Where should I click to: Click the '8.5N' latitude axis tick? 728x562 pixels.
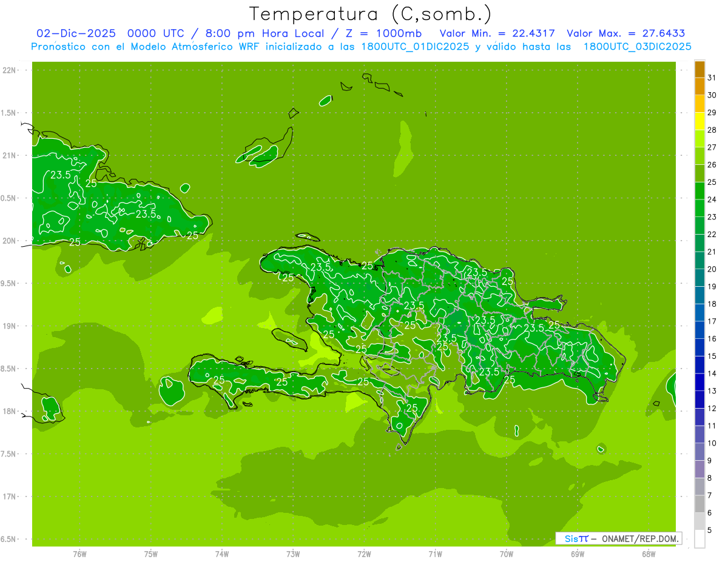[9, 369]
